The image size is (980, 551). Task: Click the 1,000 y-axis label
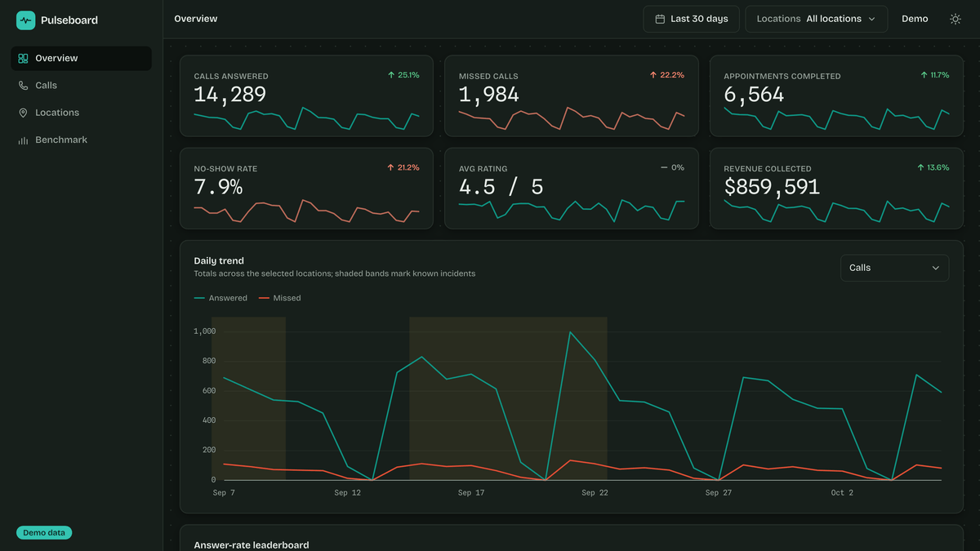pos(204,331)
